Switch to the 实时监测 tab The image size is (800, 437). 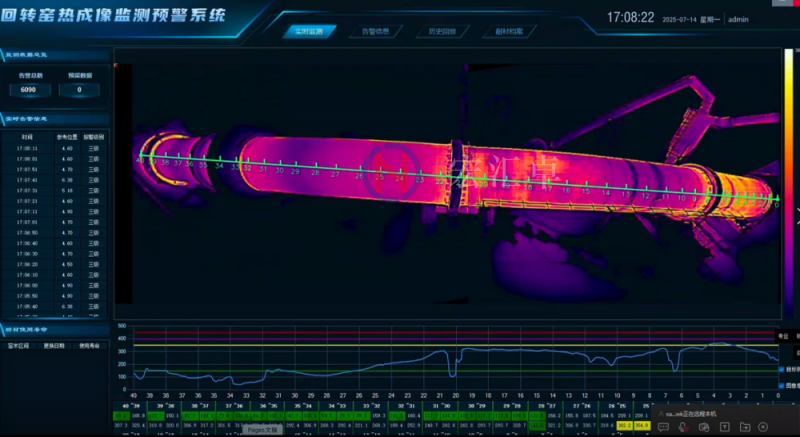309,31
